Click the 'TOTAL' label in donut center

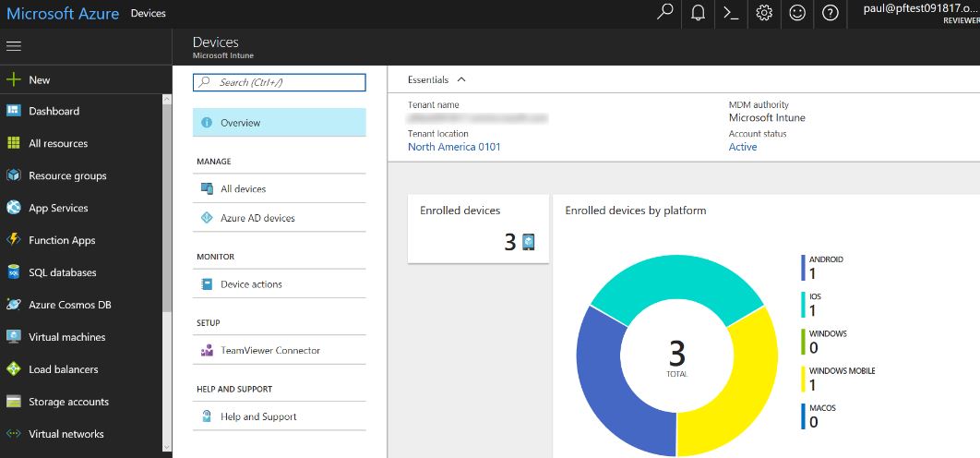tap(677, 374)
